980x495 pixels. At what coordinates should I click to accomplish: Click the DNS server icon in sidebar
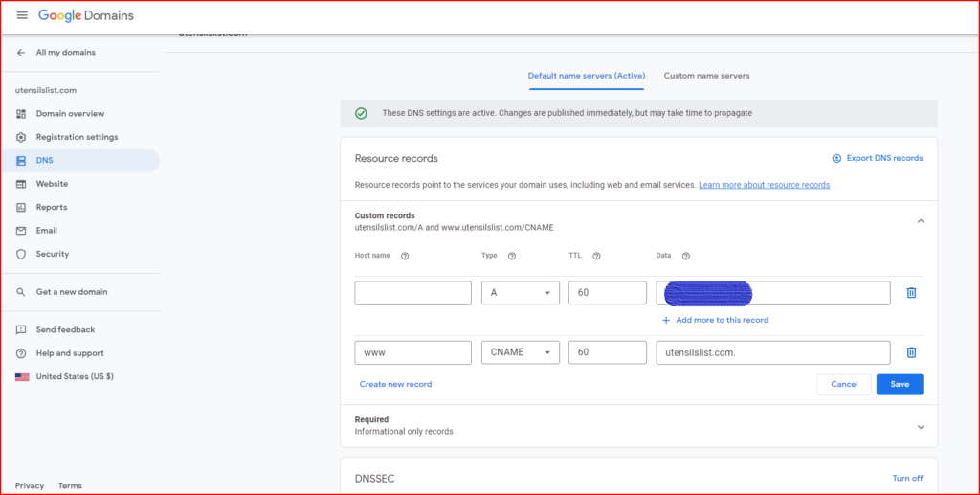tap(21, 161)
